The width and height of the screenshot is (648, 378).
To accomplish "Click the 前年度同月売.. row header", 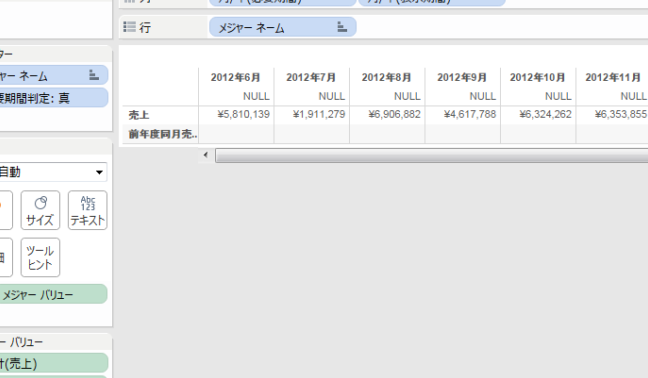I will click(x=163, y=134).
